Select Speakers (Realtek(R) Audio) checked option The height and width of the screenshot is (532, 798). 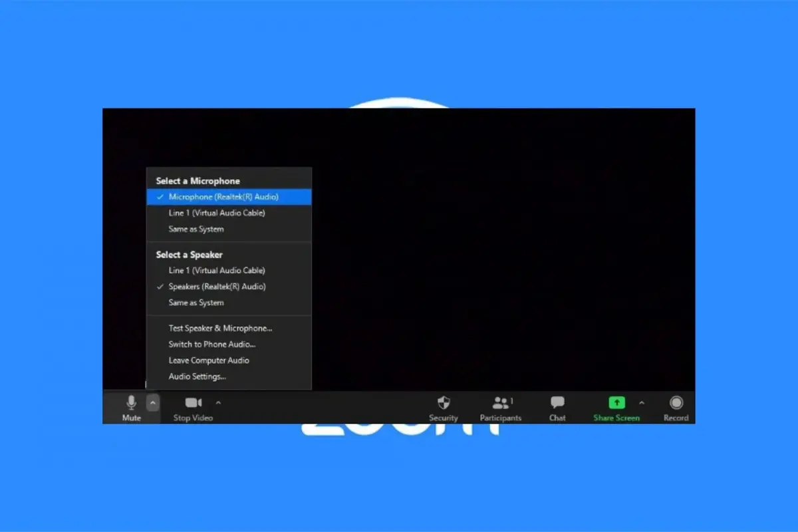pos(217,287)
